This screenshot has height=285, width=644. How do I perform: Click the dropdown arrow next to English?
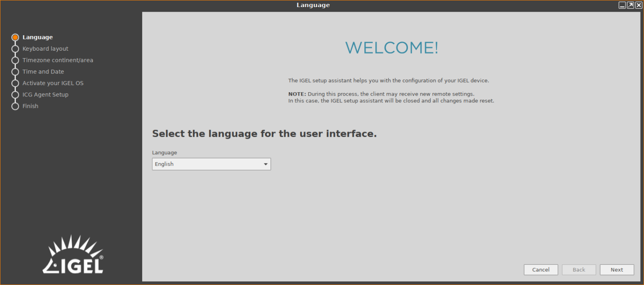(x=265, y=164)
